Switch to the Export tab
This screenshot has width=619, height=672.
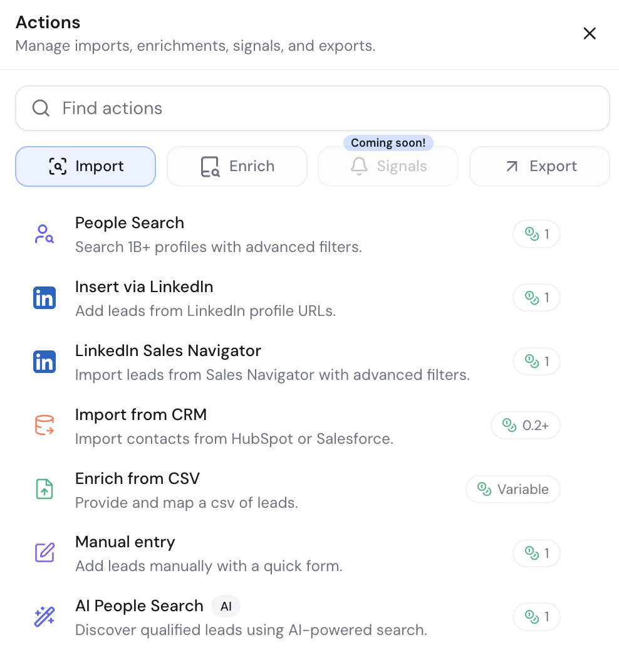pos(539,166)
